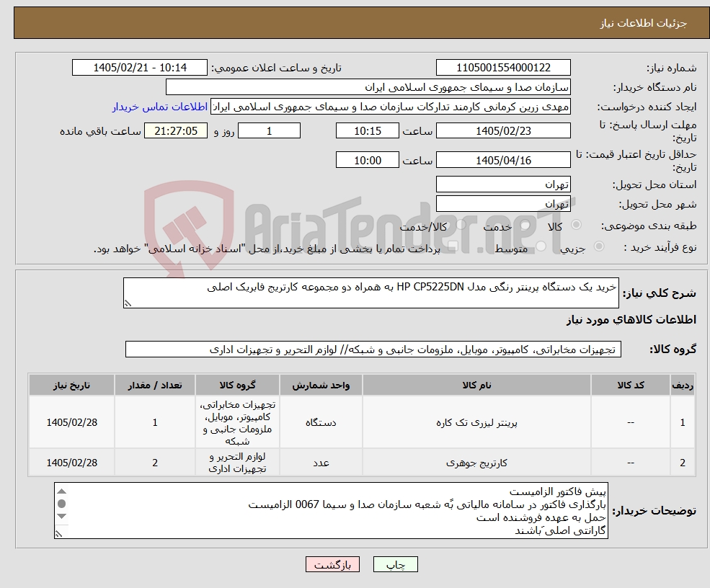The height and width of the screenshot is (588, 710).
Task: Click the چاپ (print) button
Action: coord(395,564)
